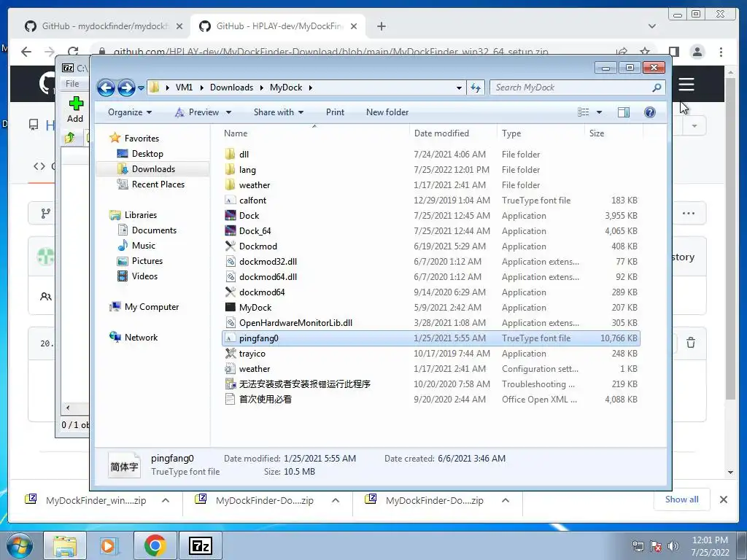Select the MyDock application icon
This screenshot has width=747, height=560.
(x=230, y=307)
